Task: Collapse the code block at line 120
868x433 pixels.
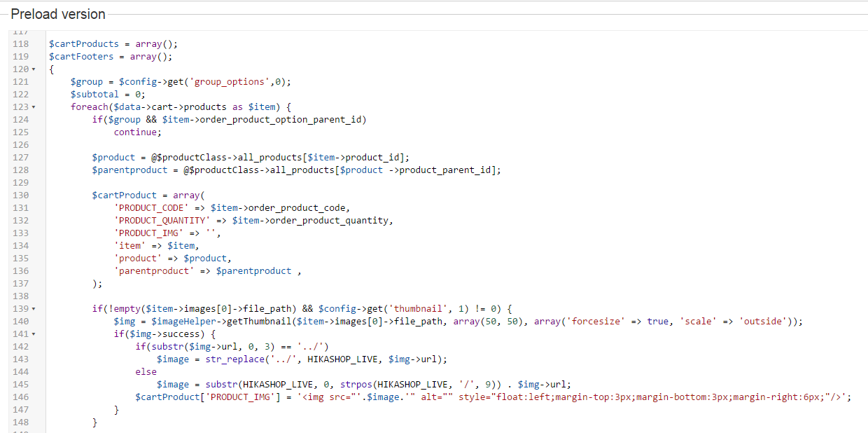Action: (x=33, y=69)
